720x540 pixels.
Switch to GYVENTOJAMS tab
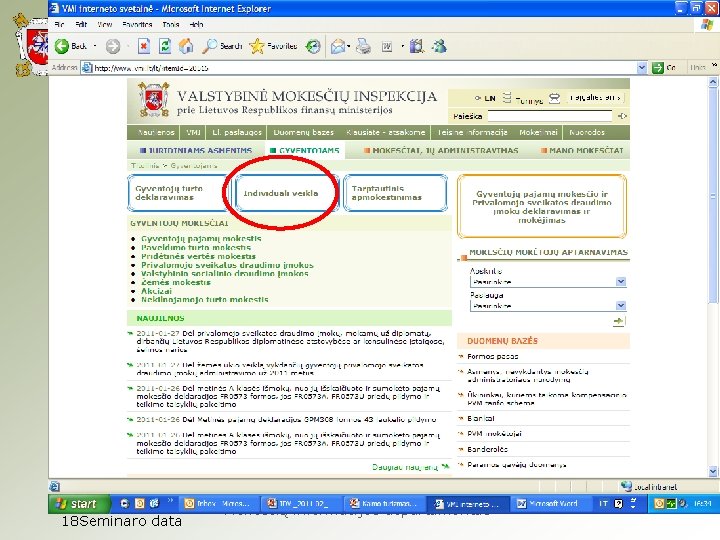pos(305,150)
